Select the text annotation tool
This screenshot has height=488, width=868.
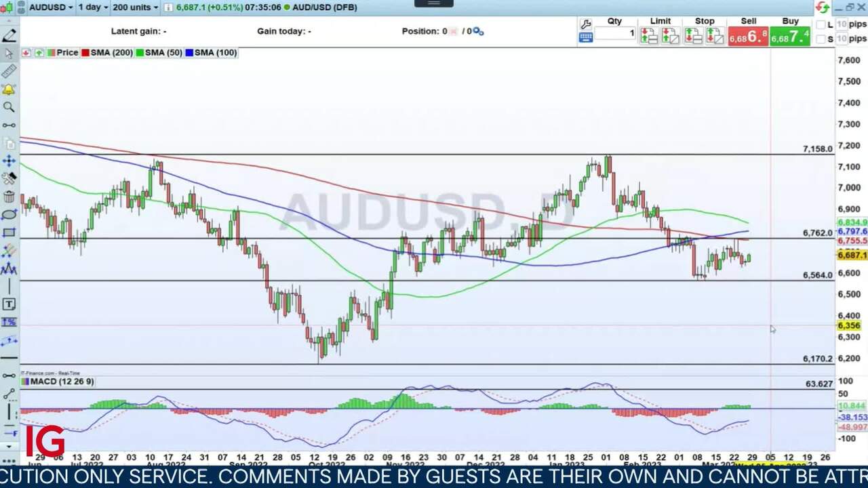tap(9, 304)
